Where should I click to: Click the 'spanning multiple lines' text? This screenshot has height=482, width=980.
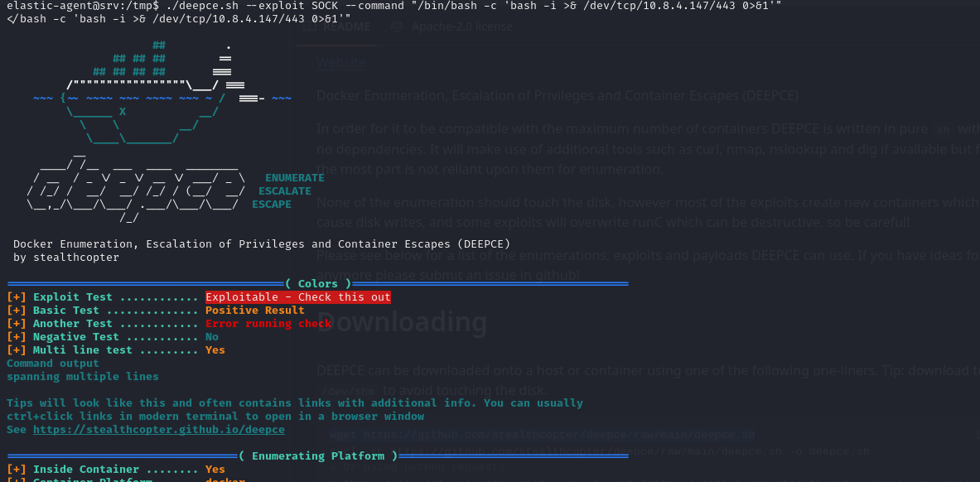83,376
